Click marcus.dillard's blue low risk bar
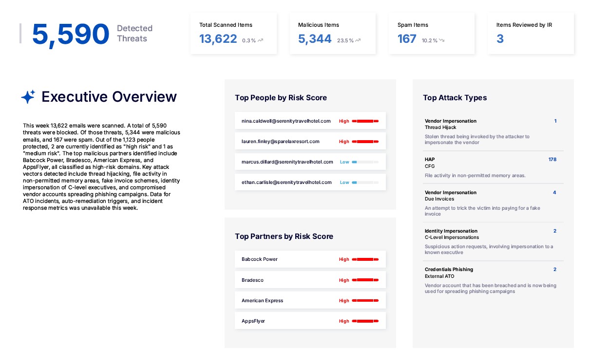This screenshot has width=590, height=364. pyautogui.click(x=365, y=162)
